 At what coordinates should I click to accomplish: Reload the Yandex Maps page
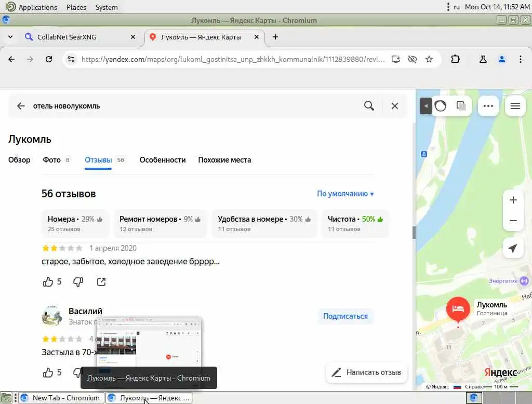(49, 59)
